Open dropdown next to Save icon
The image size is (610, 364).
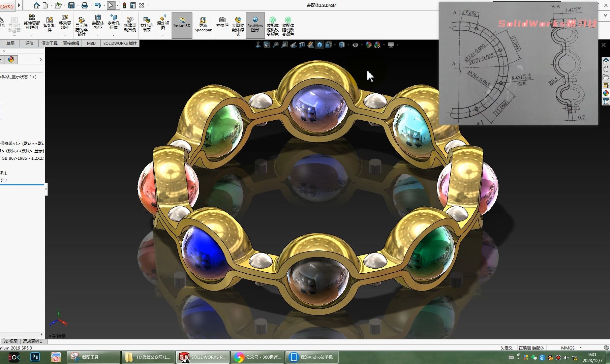[78, 5]
